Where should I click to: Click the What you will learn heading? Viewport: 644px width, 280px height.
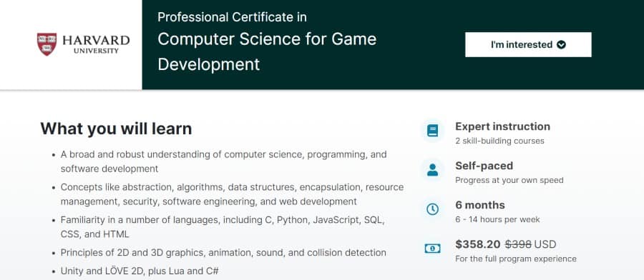[116, 129]
